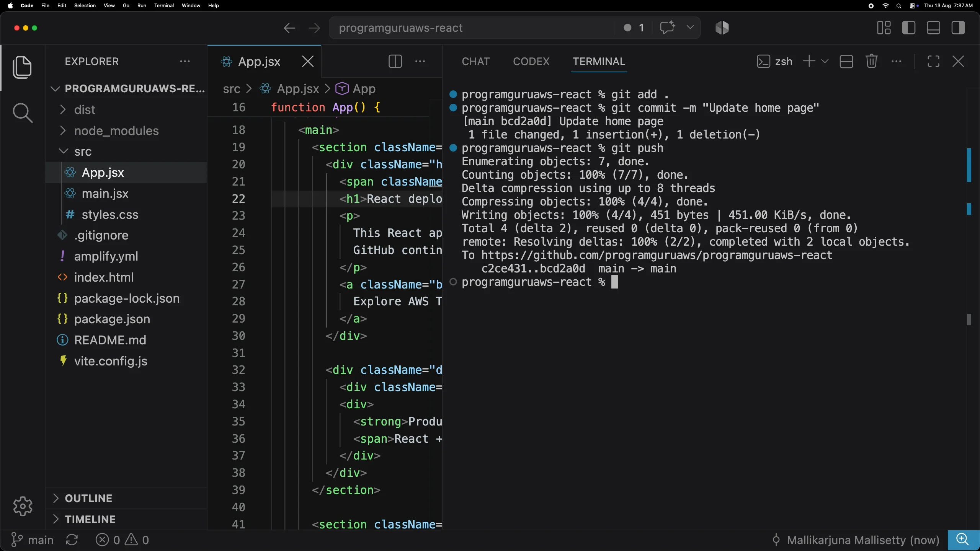Open amplify.yml file
The height and width of the screenshot is (551, 980).
click(126, 256)
